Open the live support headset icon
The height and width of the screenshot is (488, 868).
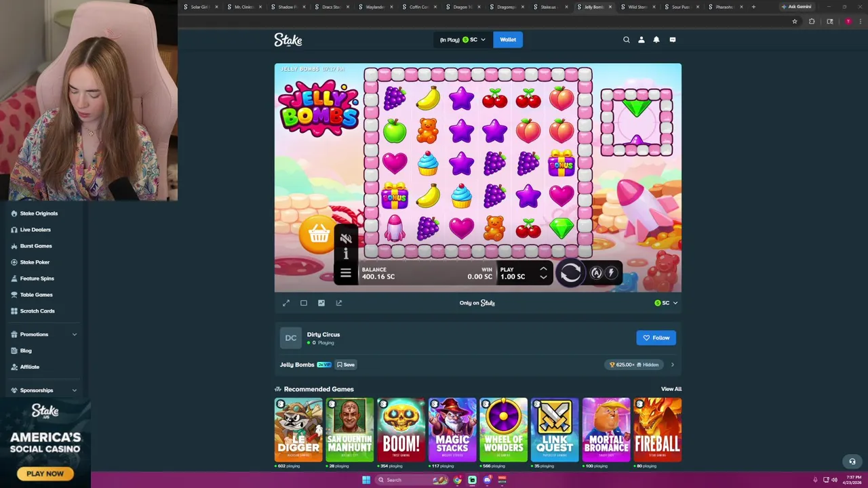852,462
